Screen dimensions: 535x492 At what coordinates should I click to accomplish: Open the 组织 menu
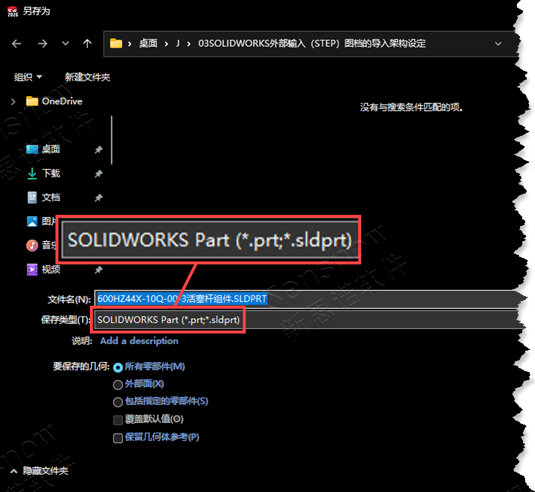[x=28, y=77]
